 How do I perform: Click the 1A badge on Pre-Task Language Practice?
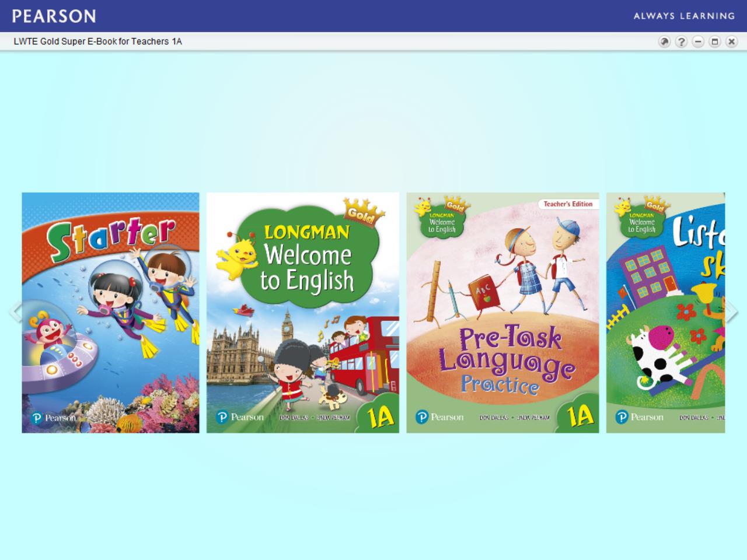pyautogui.click(x=580, y=416)
